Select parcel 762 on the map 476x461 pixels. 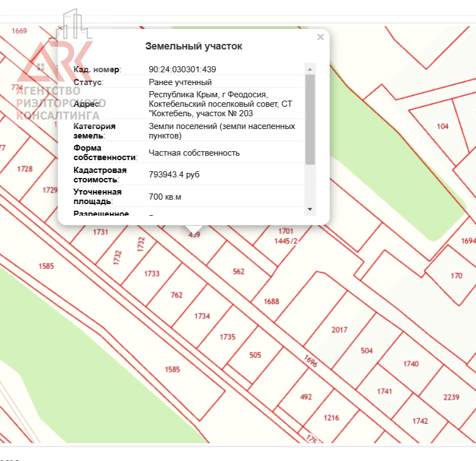[177, 295]
